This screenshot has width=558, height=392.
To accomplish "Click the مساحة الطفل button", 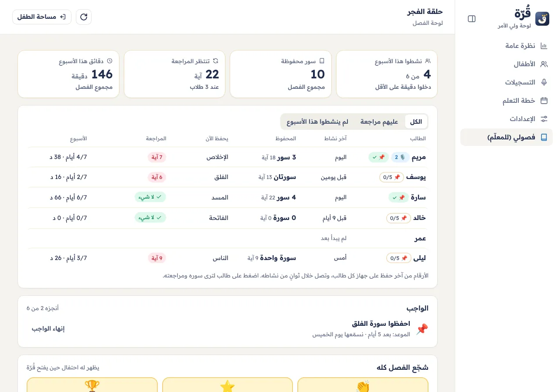I will 42,17.
